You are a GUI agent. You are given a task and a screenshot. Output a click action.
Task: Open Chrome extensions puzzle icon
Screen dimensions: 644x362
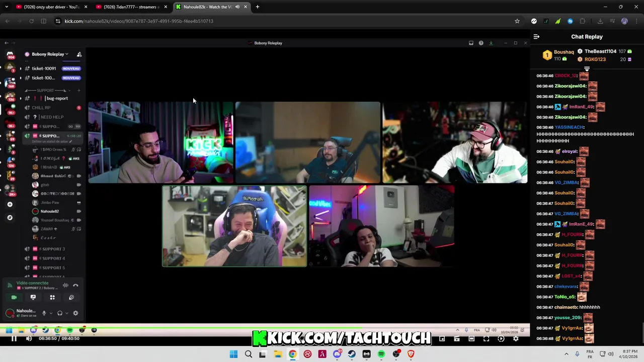(583, 21)
